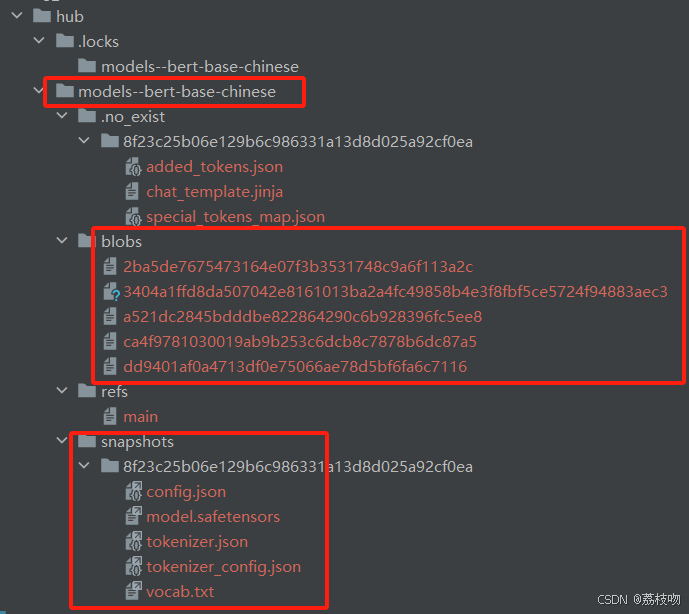Click file icon of blob 2ba5de7675473164
Viewport: 689px width, 614px height.
pyautogui.click(x=110, y=266)
